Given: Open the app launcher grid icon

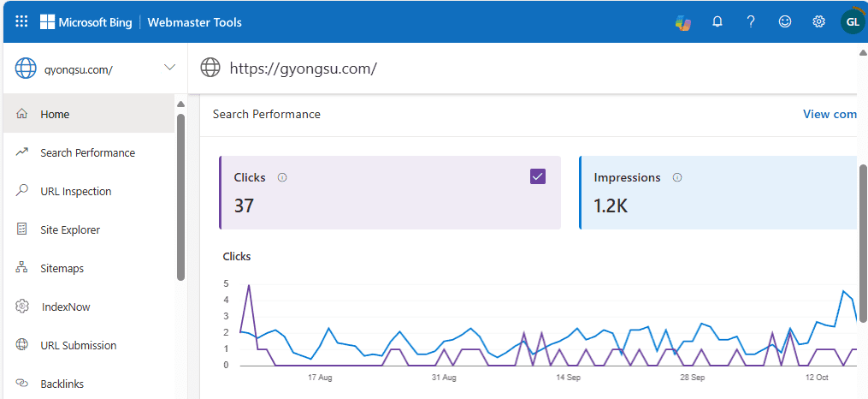Looking at the screenshot, I should click(21, 21).
